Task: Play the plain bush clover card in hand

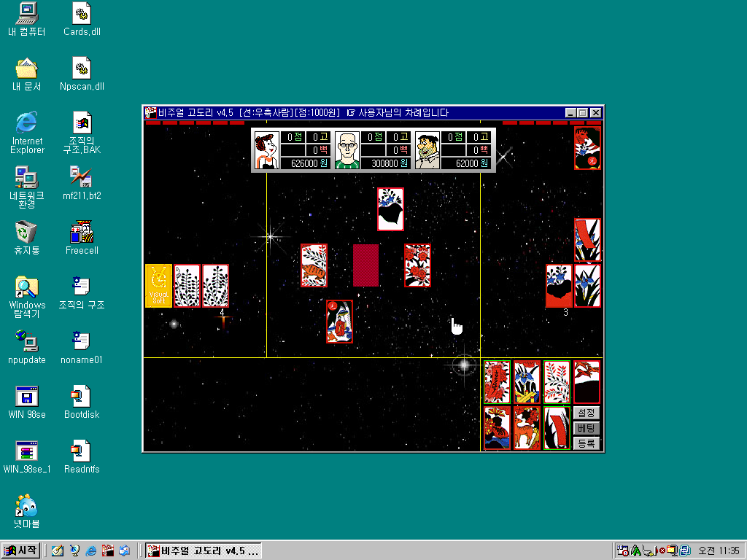Action: click(557, 382)
